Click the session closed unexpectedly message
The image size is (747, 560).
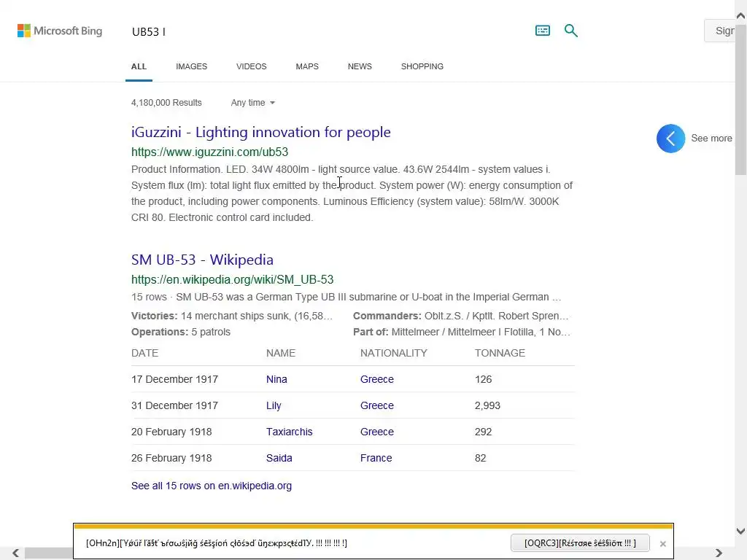tap(216, 543)
